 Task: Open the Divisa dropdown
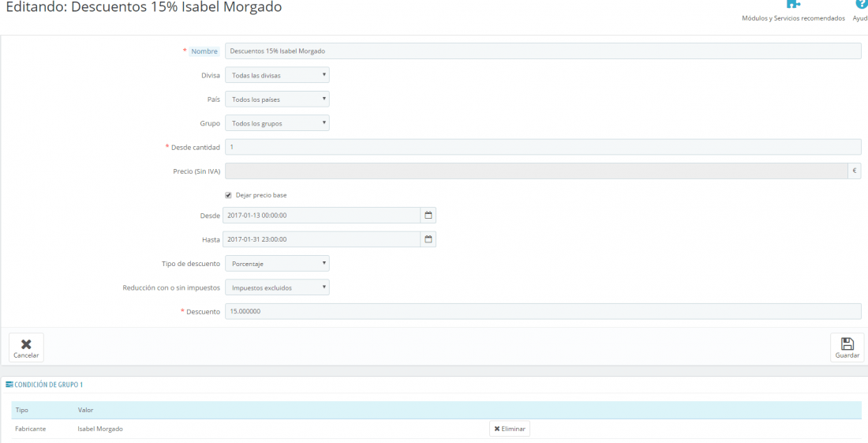[x=277, y=75]
